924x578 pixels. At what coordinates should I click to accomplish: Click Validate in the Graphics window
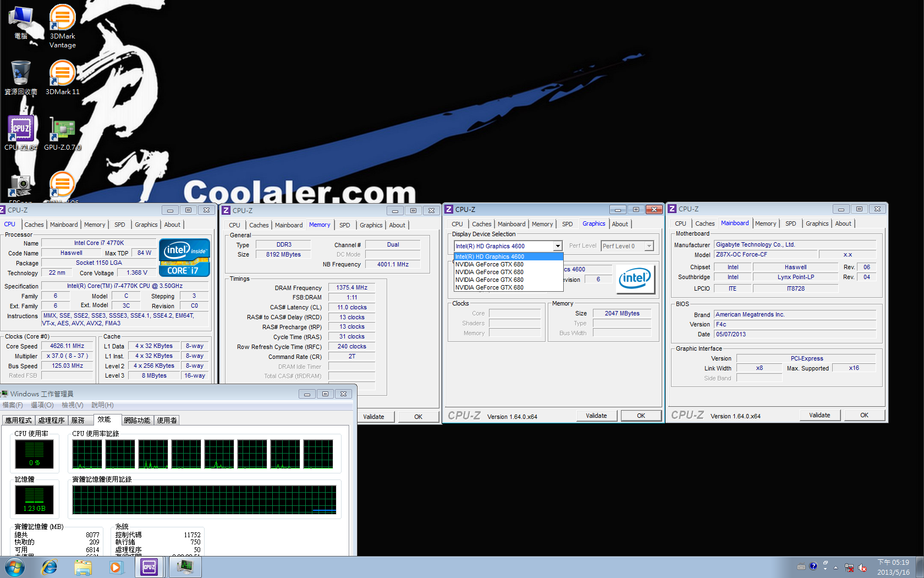coord(596,416)
